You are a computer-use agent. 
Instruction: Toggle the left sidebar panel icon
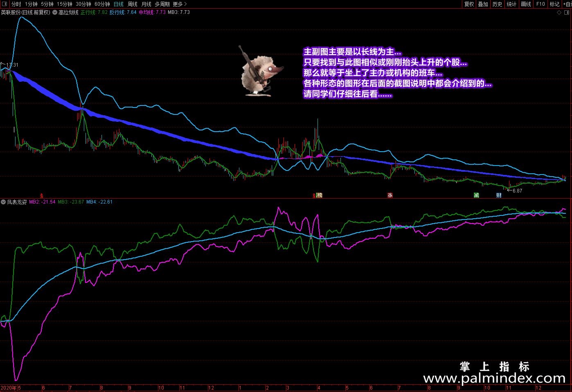5,4
